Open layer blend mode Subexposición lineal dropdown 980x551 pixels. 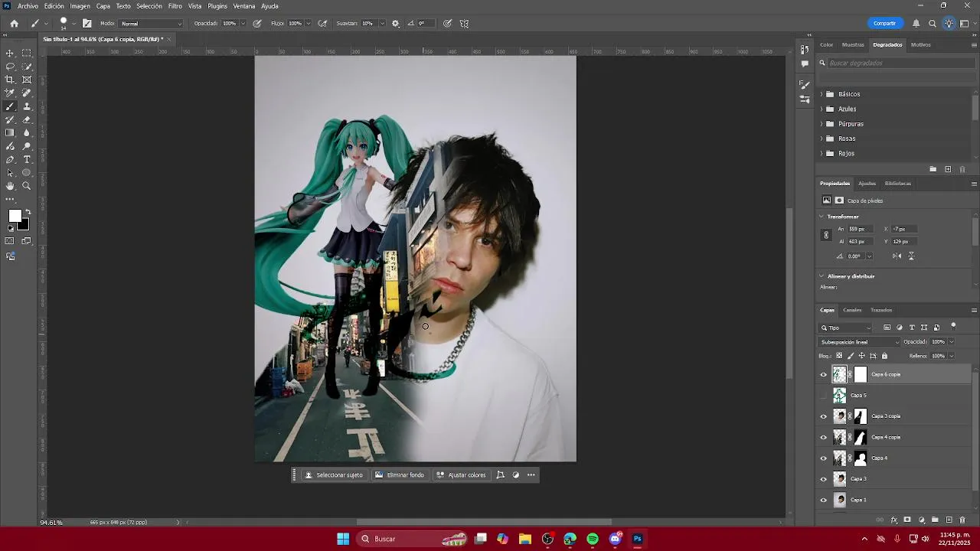[x=860, y=342]
